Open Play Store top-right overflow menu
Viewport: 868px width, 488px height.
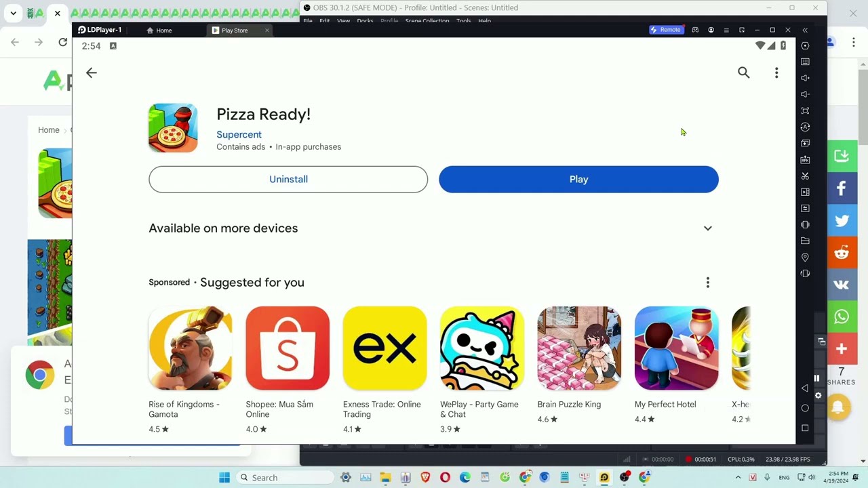pos(776,73)
